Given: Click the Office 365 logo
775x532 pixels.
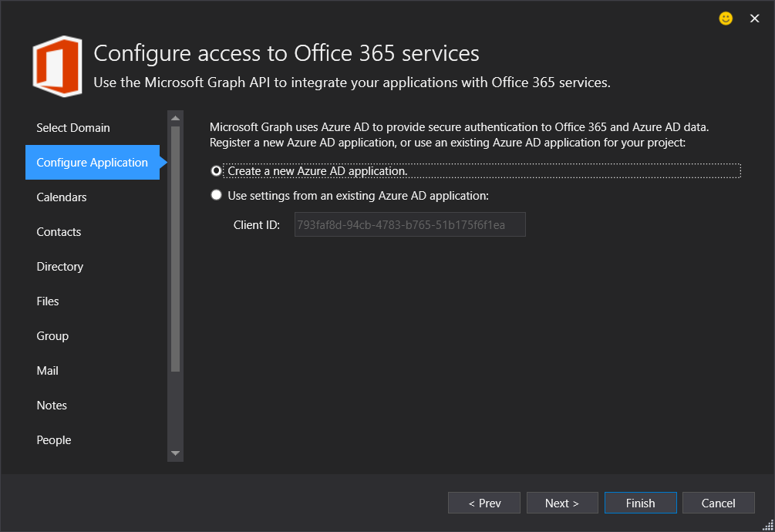Looking at the screenshot, I should click(57, 66).
